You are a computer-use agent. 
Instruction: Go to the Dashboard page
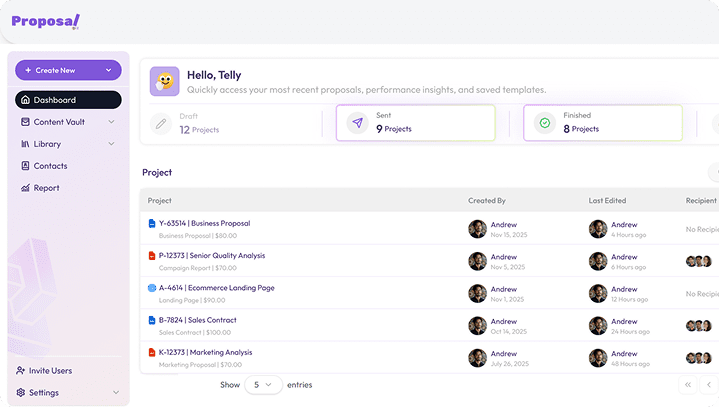[x=68, y=100]
